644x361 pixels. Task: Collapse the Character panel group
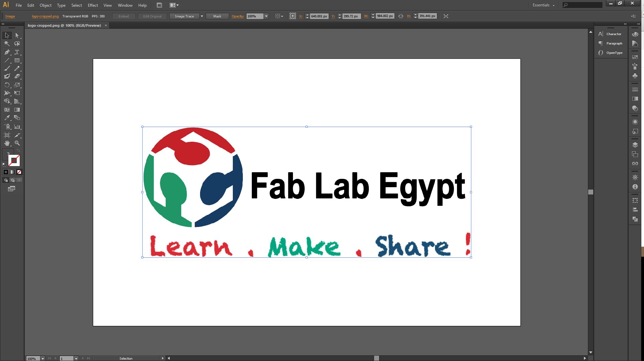[625, 24]
